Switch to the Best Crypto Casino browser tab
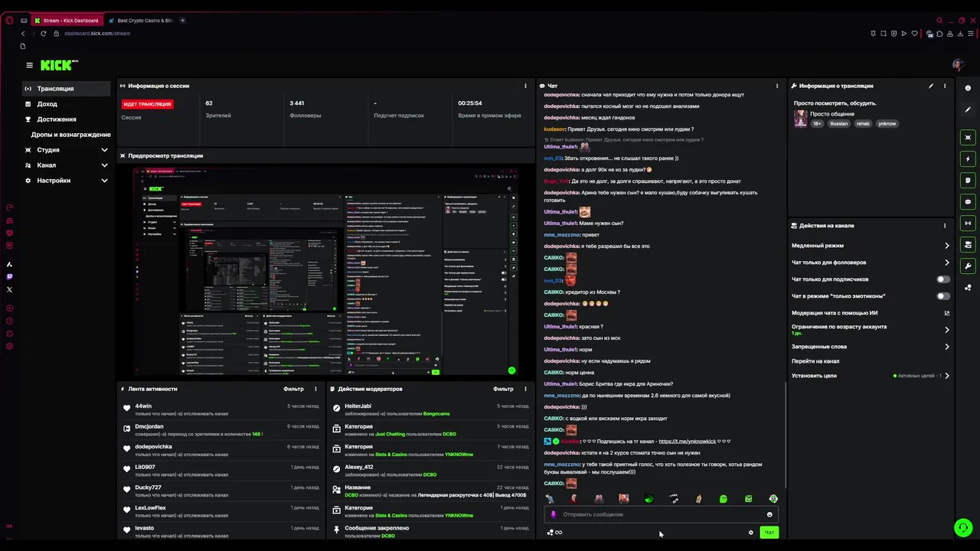This screenshot has height=551, width=980. click(x=140, y=21)
